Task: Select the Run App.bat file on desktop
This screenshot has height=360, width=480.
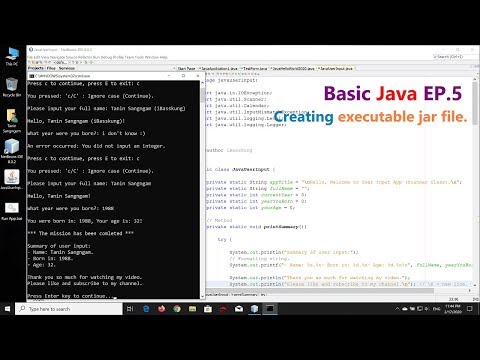Action: (12, 211)
